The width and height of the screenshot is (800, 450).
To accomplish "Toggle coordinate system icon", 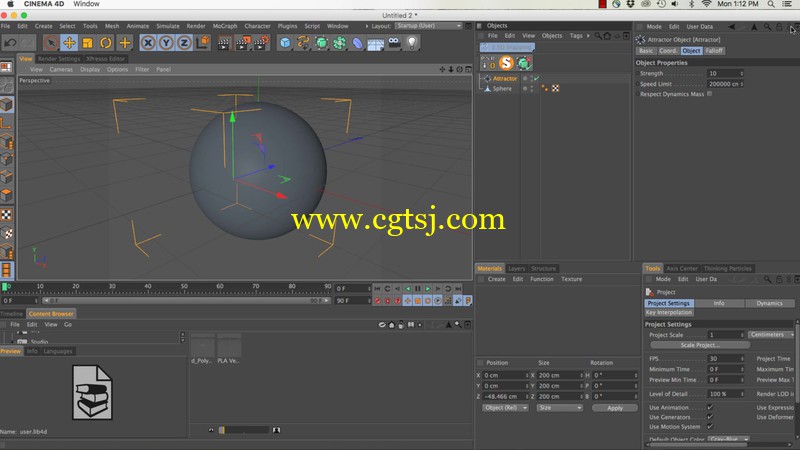I will [x=203, y=43].
